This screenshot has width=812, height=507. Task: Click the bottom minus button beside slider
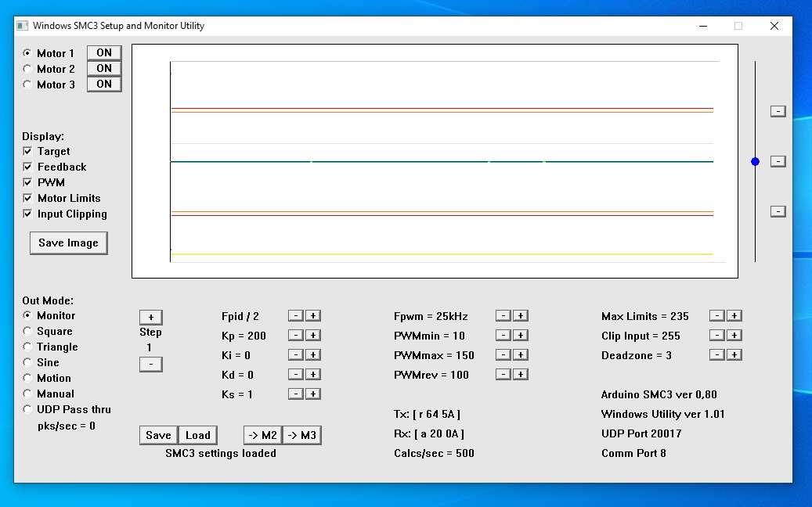pos(778,211)
